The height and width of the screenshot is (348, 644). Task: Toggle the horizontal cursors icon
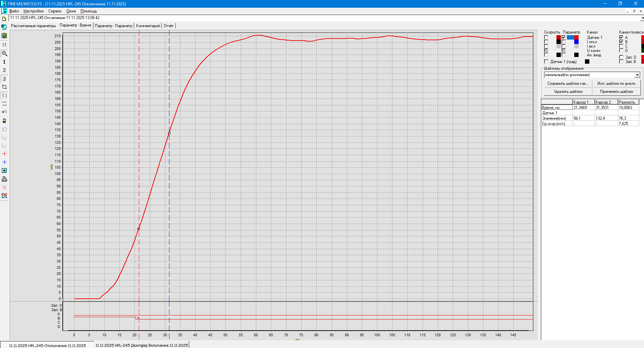click(4, 104)
